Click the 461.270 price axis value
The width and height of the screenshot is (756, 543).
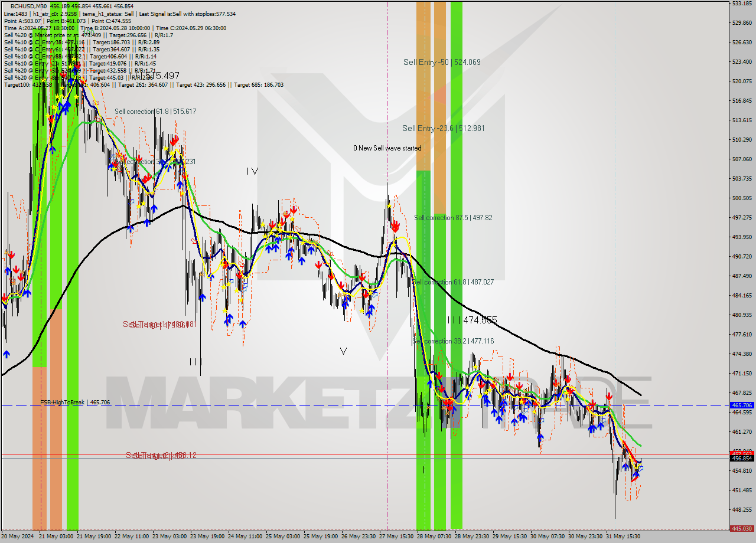742,431
